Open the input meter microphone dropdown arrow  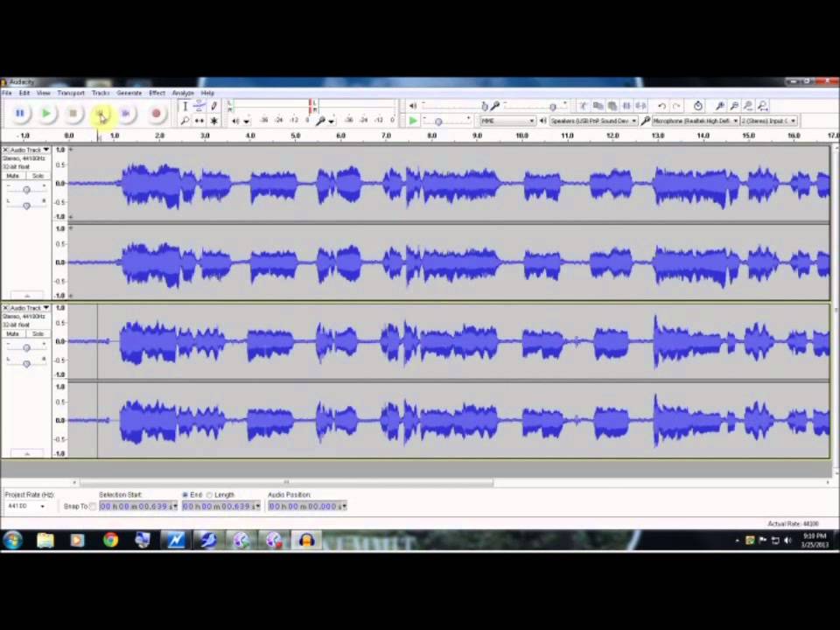(x=332, y=122)
